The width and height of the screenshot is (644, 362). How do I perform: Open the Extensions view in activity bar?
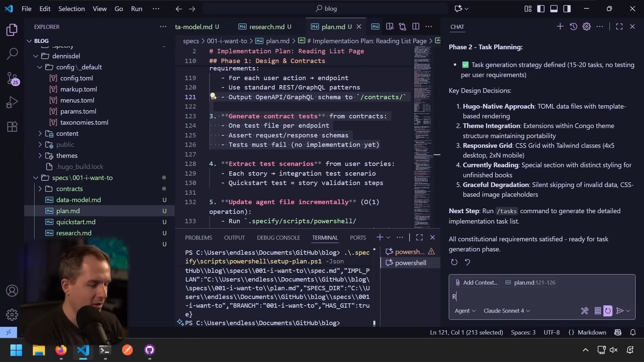point(12,127)
